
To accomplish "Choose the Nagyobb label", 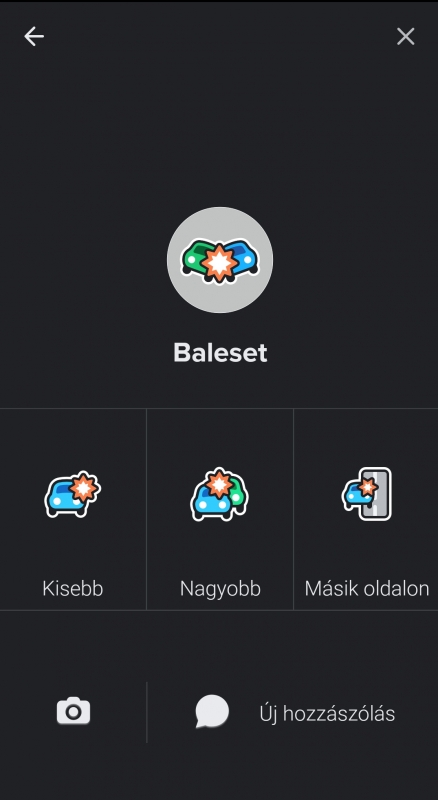I will (220, 589).
